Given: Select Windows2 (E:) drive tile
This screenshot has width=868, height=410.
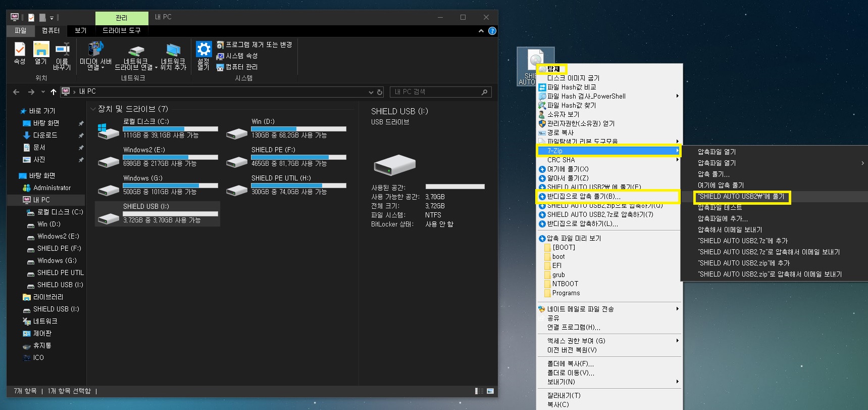Looking at the screenshot, I should click(x=158, y=157).
